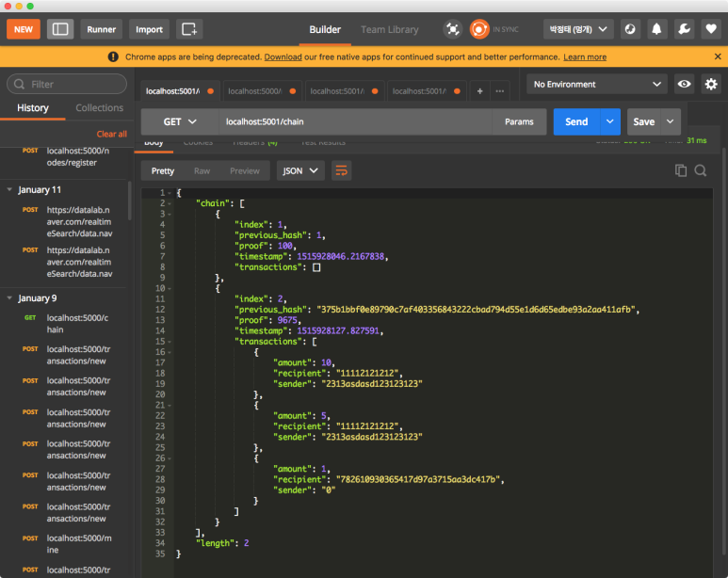Collapse transactions fold arrow at line 15
The height and width of the screenshot is (578, 728).
(170, 342)
